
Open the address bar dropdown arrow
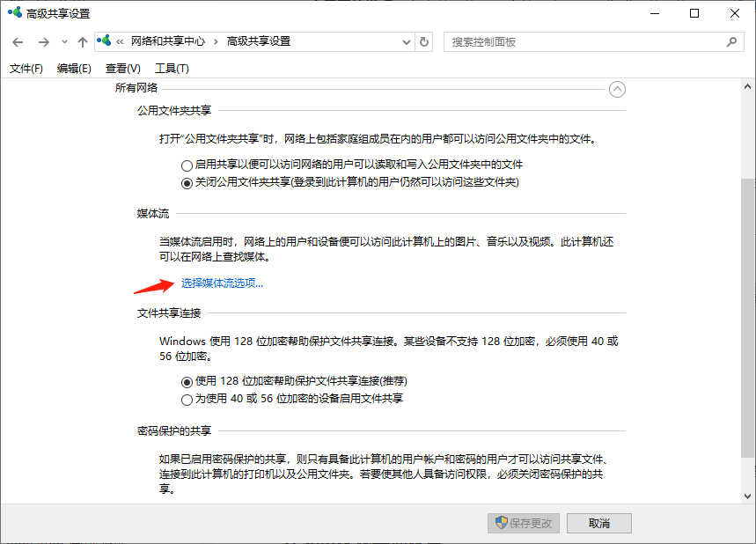pos(406,41)
